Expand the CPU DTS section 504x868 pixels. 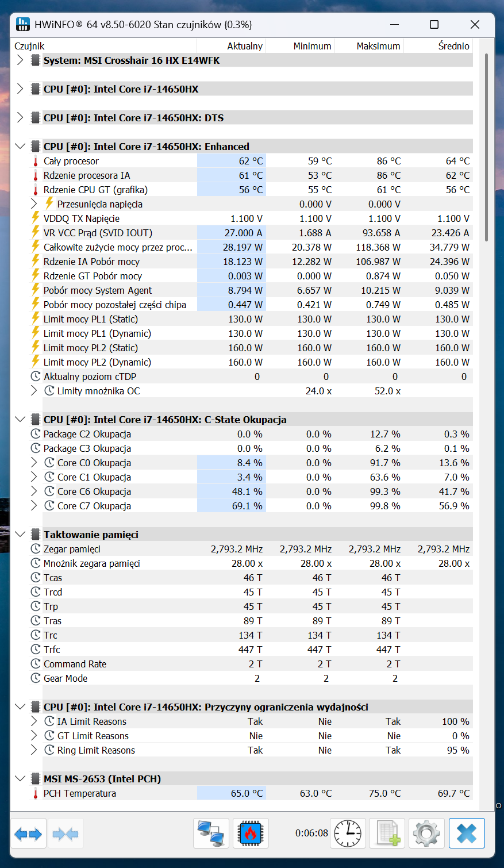(20, 117)
